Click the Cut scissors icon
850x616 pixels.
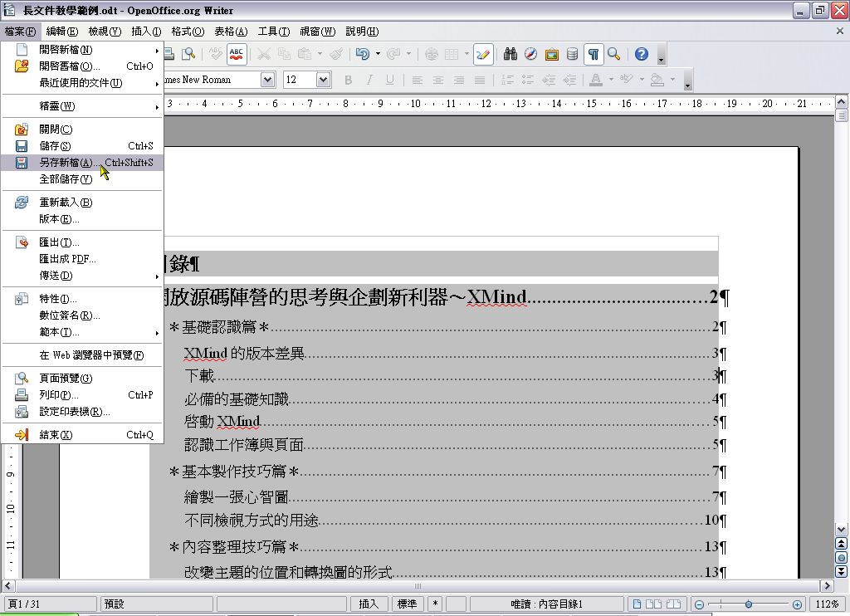pyautogui.click(x=263, y=54)
